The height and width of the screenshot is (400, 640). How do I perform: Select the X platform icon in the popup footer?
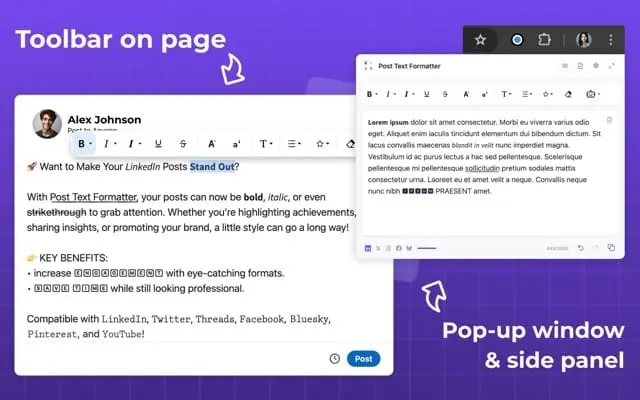click(378, 248)
